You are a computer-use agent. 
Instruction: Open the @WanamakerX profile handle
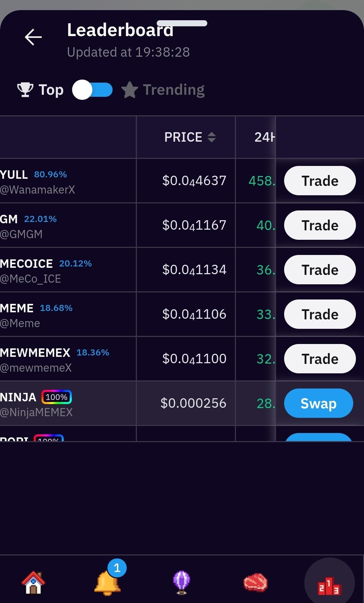tap(37, 190)
